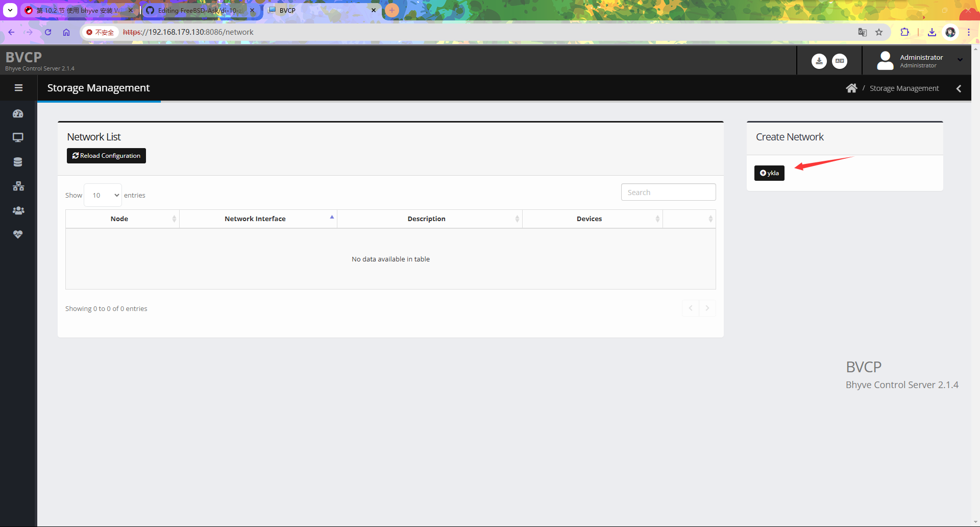Screen dimensions: 980x527
Task: Open the Health heartbeat sidebar icon
Action: click(x=18, y=234)
